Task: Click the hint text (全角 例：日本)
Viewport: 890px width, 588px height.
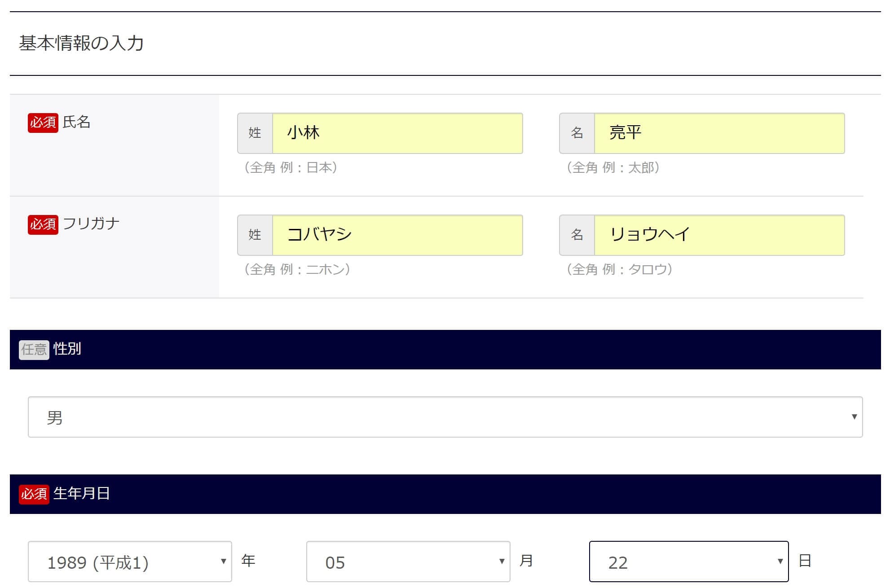Action: tap(291, 168)
